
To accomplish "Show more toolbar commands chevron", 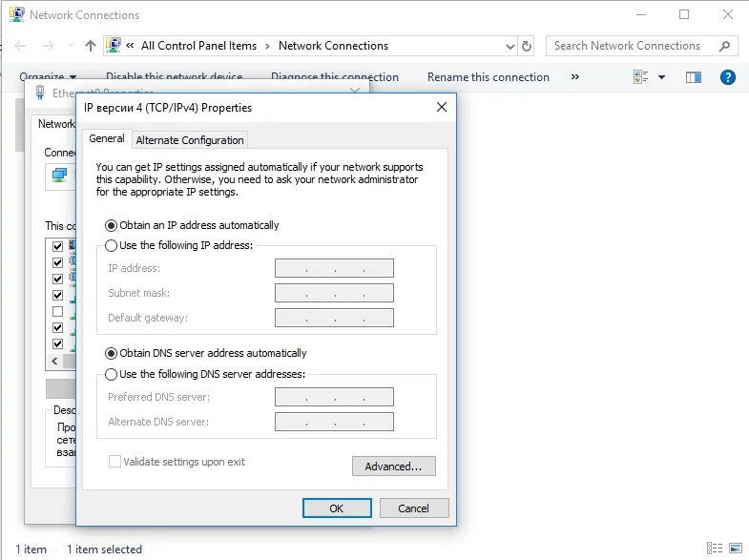I will [575, 77].
